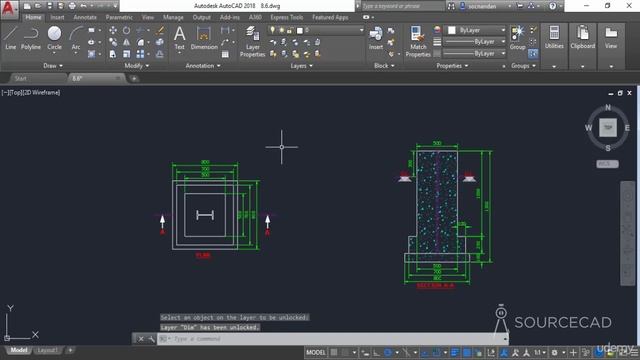
Task: Toggle the layer lock icon
Action: pyautogui.click(x=290, y=30)
